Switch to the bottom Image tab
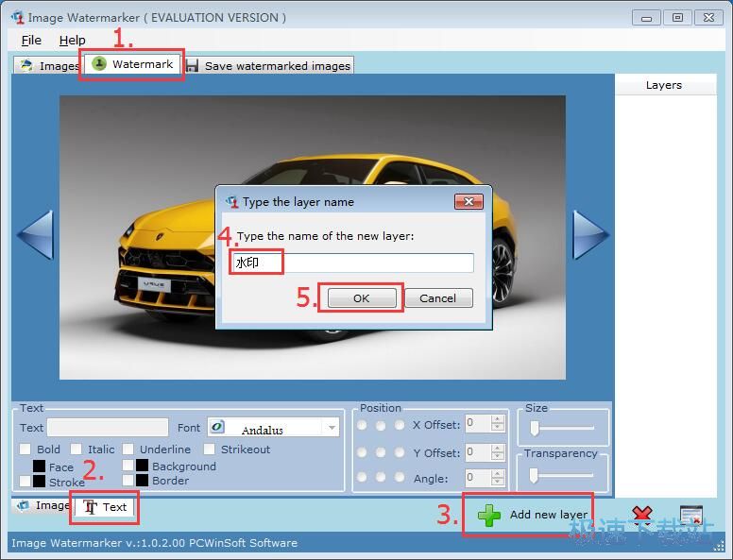Viewport: 733px width, 560px height. pyautogui.click(x=43, y=506)
